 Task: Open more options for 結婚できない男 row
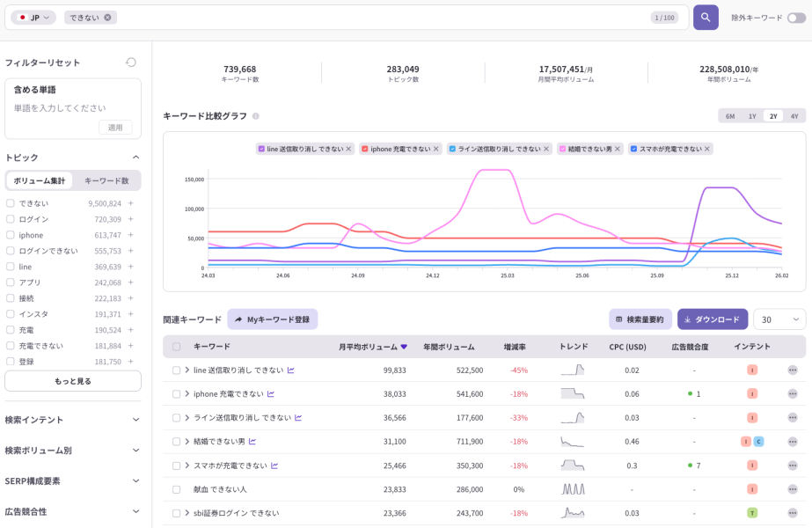coord(793,442)
